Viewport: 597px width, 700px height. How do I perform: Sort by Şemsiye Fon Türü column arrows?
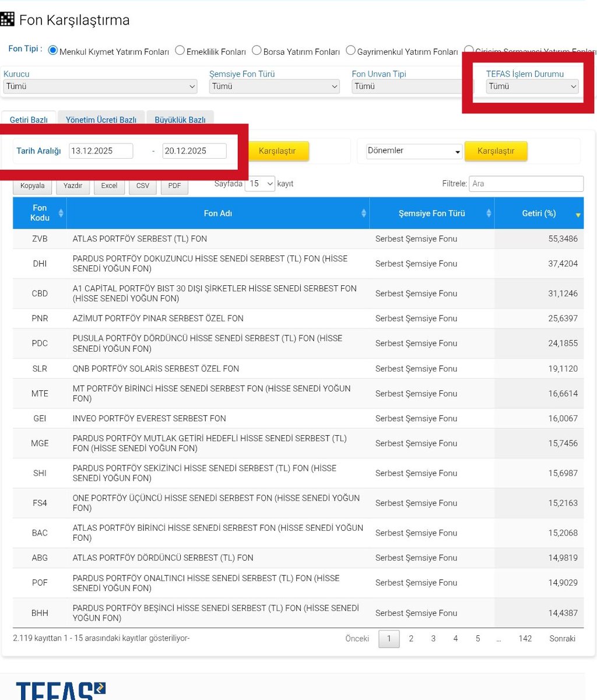click(x=489, y=213)
